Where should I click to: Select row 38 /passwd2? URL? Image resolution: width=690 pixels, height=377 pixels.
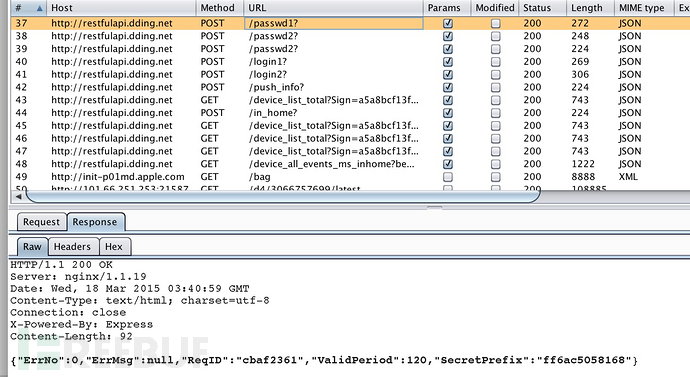click(x=273, y=36)
